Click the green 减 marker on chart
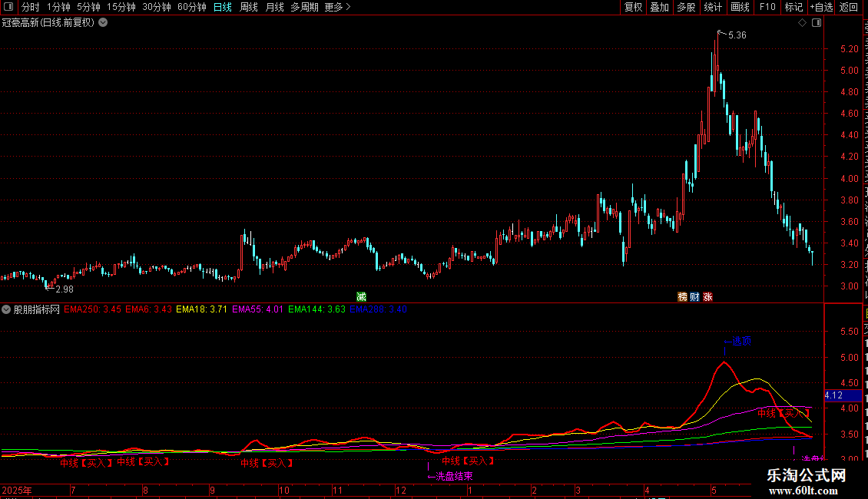This screenshot has height=499, width=868. pyautogui.click(x=362, y=297)
